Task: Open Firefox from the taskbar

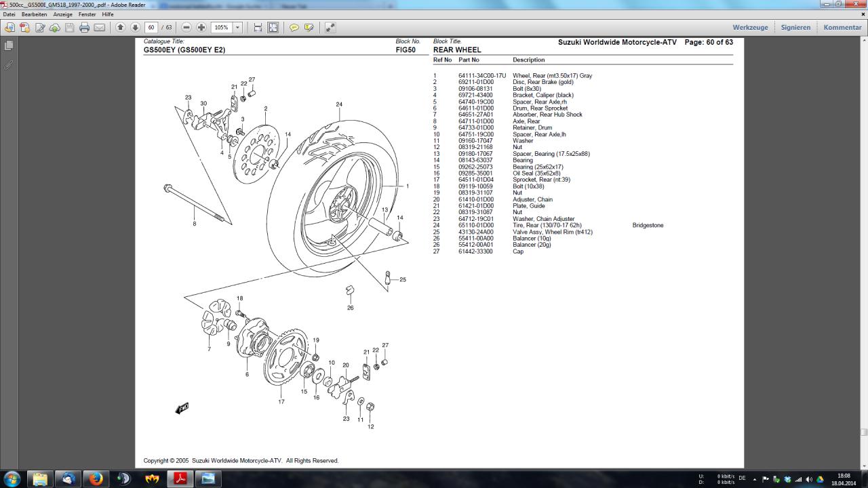Action: [x=96, y=479]
